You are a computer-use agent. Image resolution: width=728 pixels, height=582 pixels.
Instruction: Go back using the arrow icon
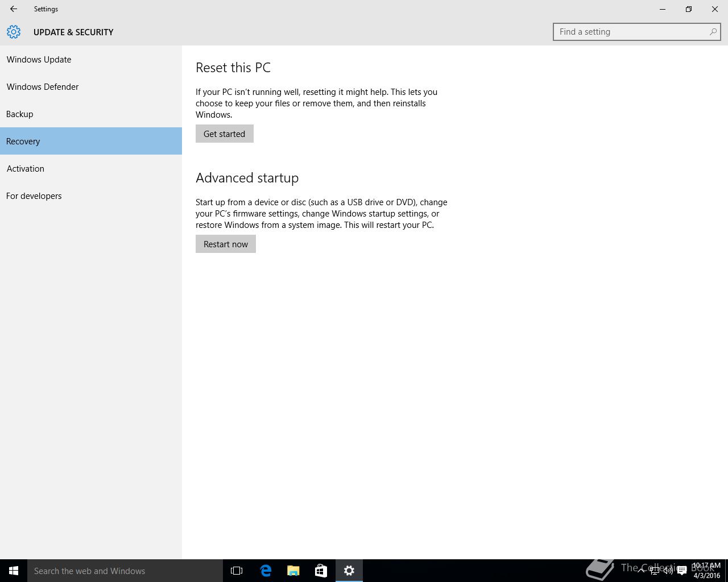(14, 9)
